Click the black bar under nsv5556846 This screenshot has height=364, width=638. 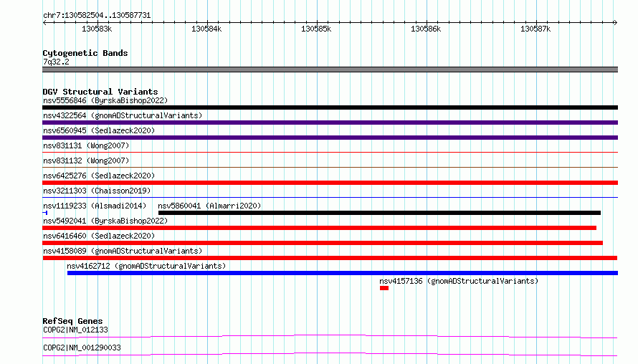[330, 107]
